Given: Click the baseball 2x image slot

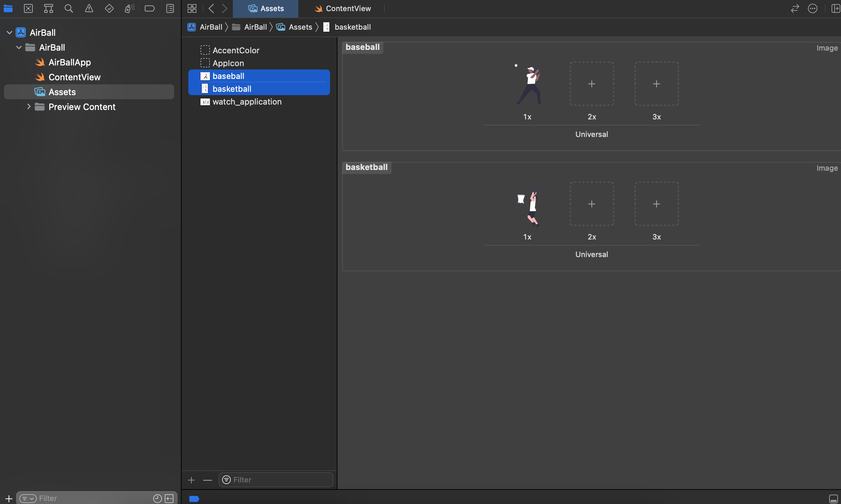Looking at the screenshot, I should (592, 84).
